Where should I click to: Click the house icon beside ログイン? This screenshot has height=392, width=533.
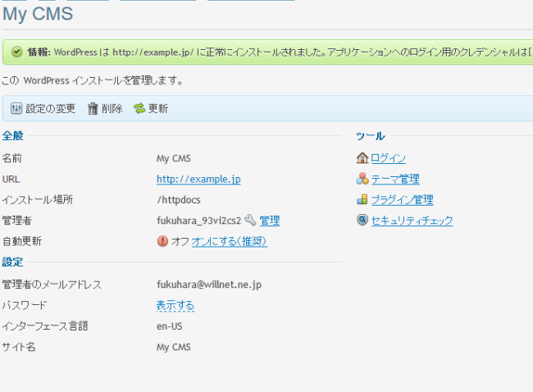[362, 158]
